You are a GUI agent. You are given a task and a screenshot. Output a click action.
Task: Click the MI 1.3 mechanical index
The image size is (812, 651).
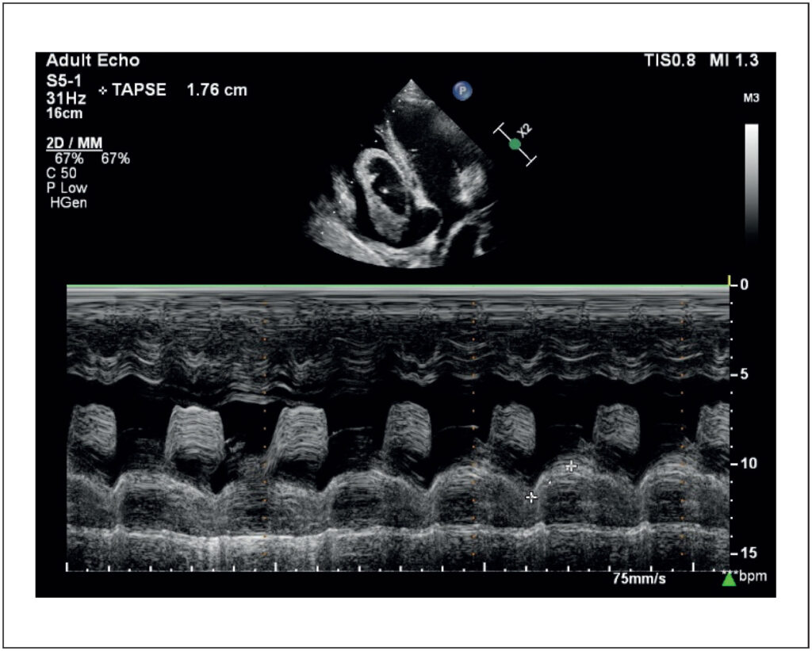tap(734, 60)
